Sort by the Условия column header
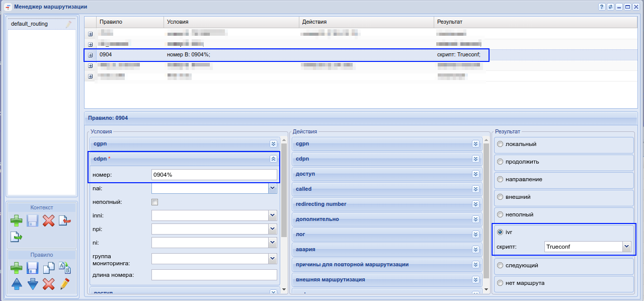This screenshot has height=301, width=644. coord(231,22)
